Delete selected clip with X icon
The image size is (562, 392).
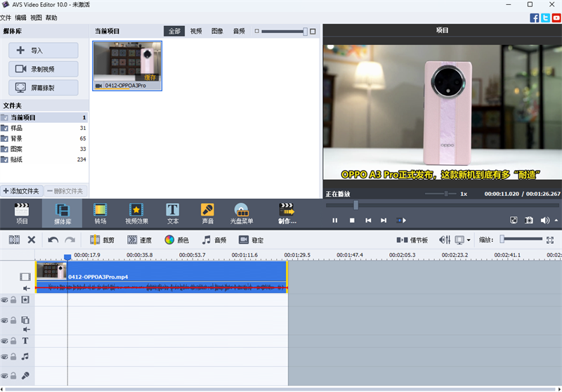coord(32,240)
